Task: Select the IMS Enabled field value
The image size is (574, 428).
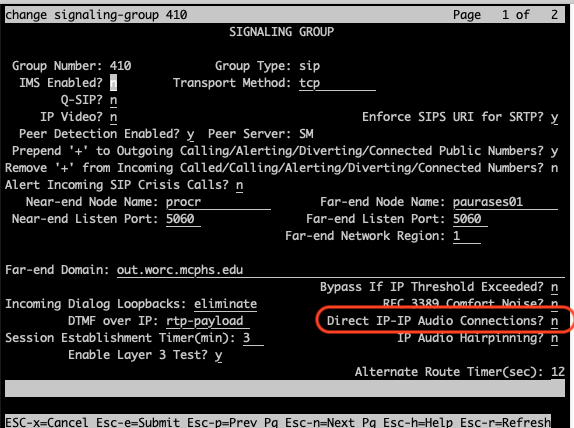Action: (113, 83)
